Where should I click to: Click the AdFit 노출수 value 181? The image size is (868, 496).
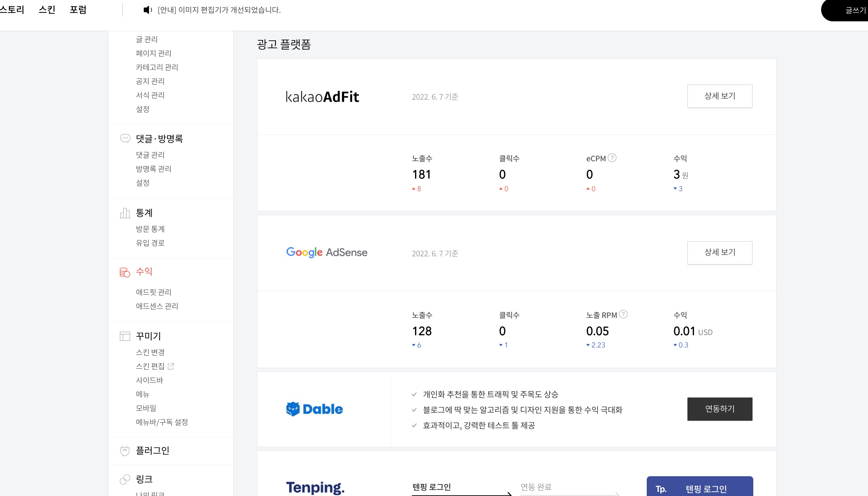[422, 175]
